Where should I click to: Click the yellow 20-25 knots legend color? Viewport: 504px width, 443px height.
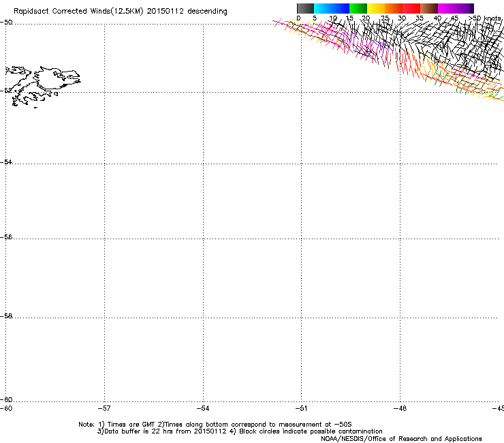pyautogui.click(x=376, y=8)
